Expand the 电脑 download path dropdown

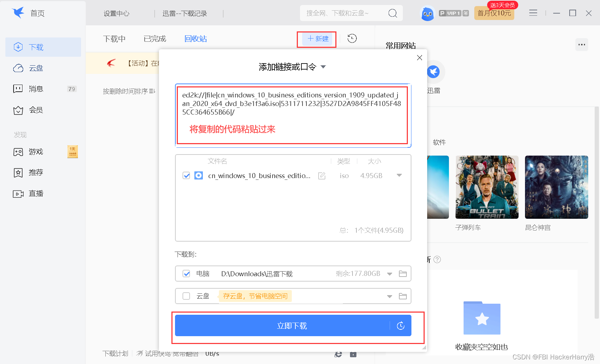tap(390, 274)
